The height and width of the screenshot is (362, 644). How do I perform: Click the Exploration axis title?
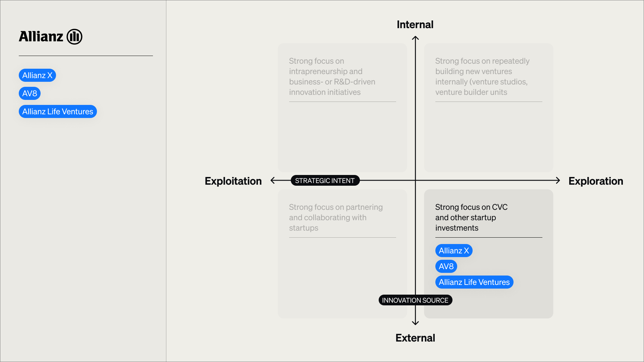(596, 181)
